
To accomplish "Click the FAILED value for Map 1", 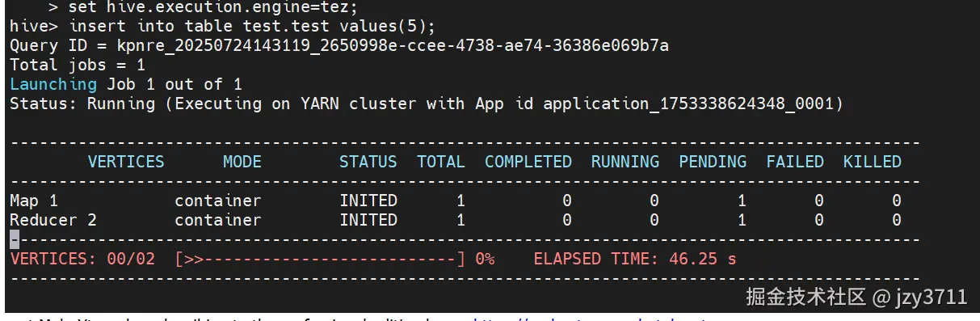I will (x=819, y=201).
